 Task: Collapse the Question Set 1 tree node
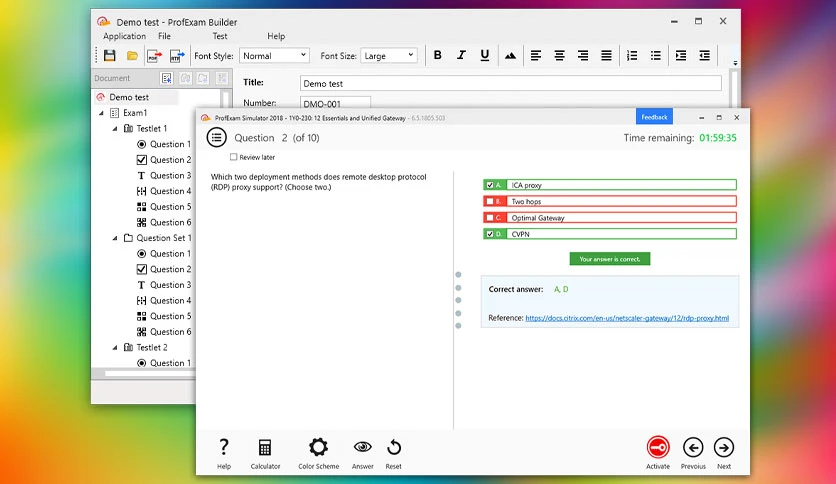115,238
